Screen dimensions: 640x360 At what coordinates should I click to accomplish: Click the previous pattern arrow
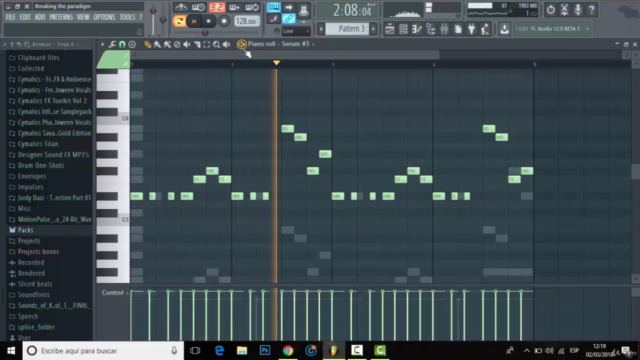[x=321, y=29]
